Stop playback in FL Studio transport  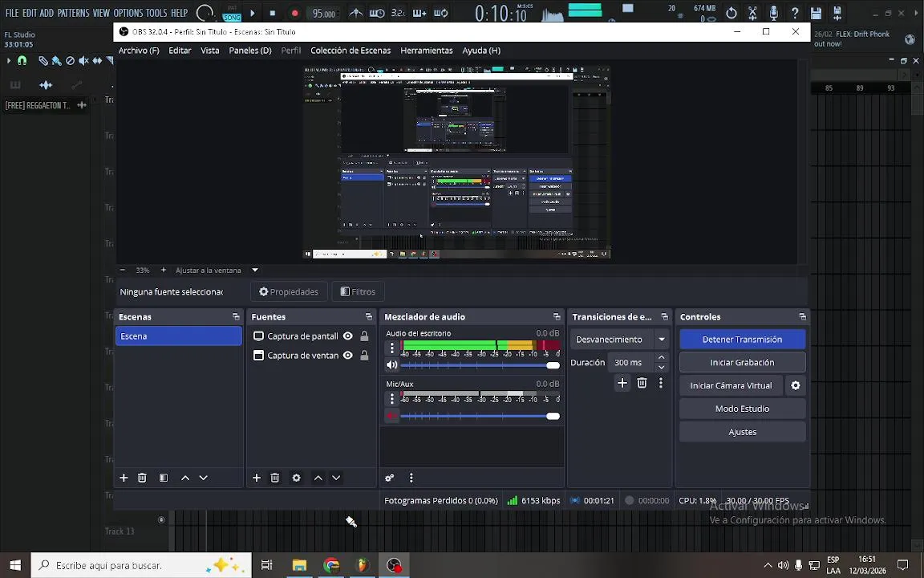[x=272, y=13]
